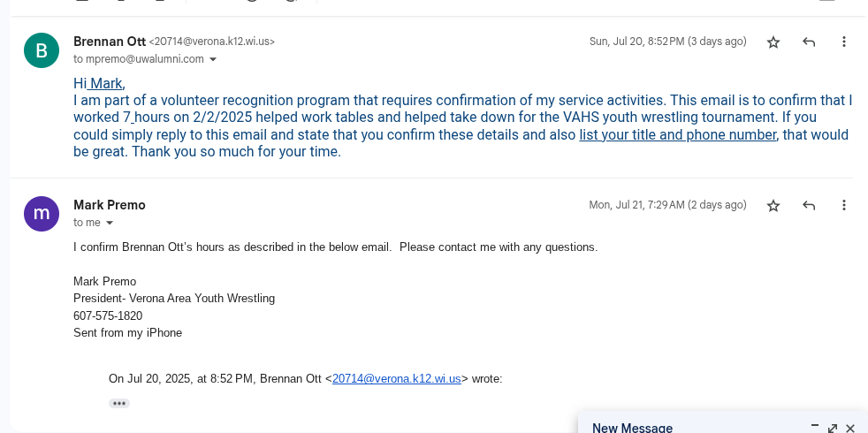
Task: Star the Brennan Ott email
Action: (x=773, y=42)
